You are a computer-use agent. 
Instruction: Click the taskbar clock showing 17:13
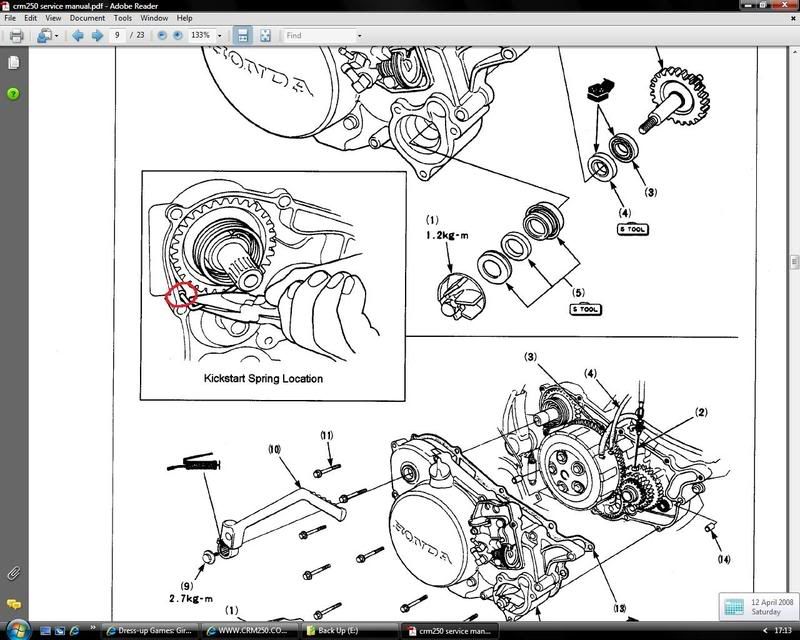tap(783, 631)
